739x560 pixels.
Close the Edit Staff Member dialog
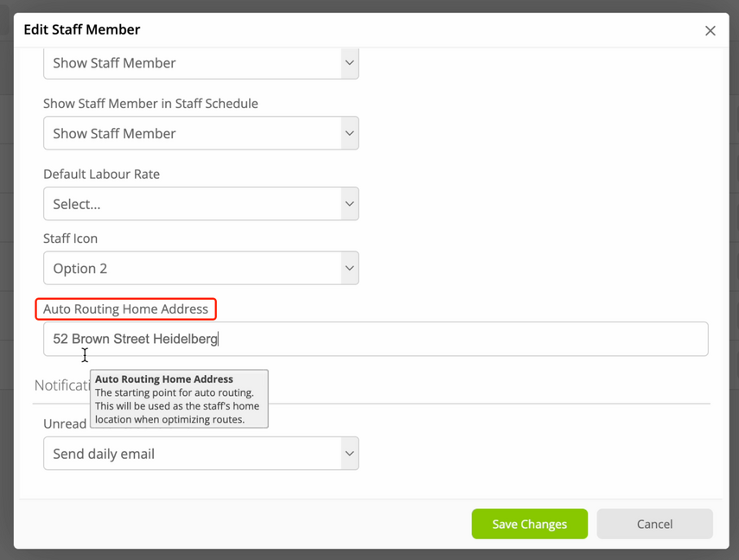pyautogui.click(x=710, y=30)
